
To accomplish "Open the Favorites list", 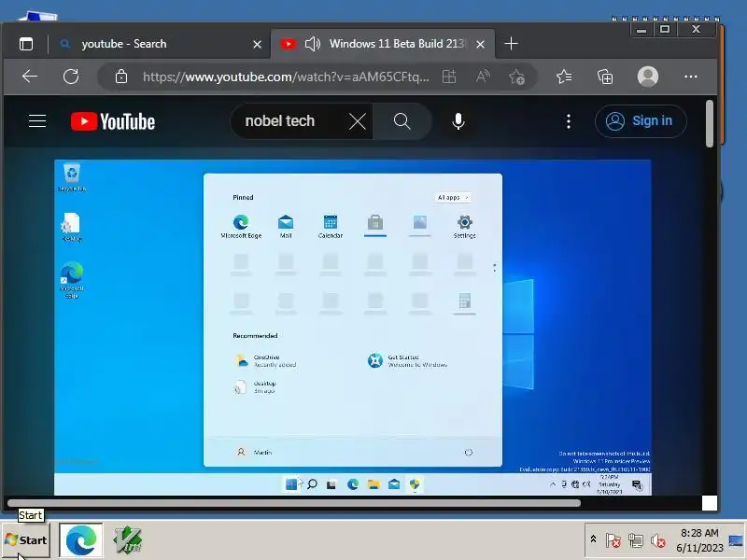I will click(x=564, y=77).
